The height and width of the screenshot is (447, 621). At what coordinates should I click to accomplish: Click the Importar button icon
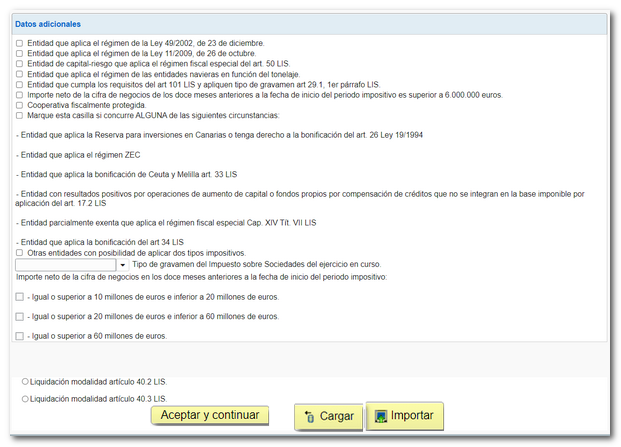pos(380,415)
